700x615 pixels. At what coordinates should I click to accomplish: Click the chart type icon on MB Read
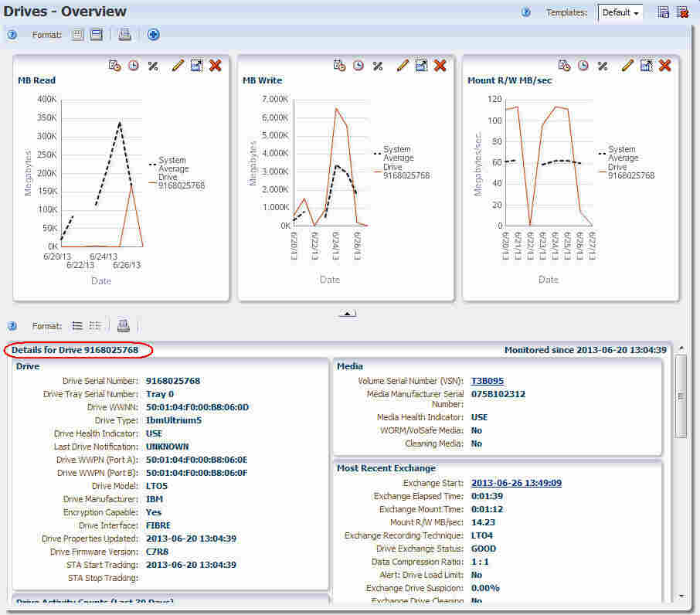pyautogui.click(x=196, y=66)
